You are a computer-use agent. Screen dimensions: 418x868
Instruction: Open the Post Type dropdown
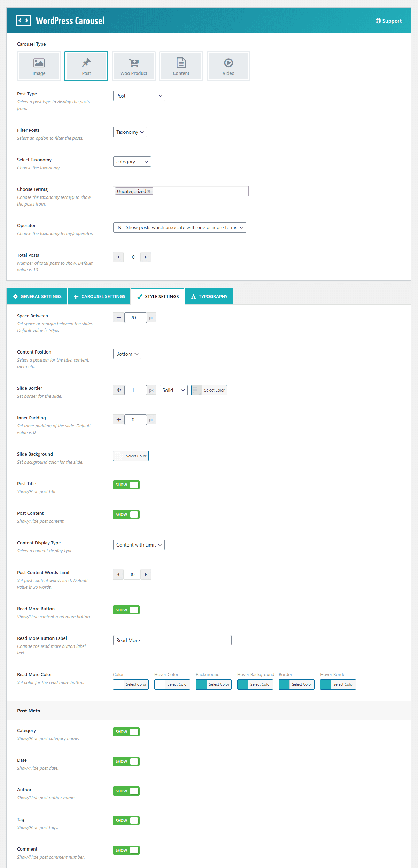pyautogui.click(x=139, y=96)
